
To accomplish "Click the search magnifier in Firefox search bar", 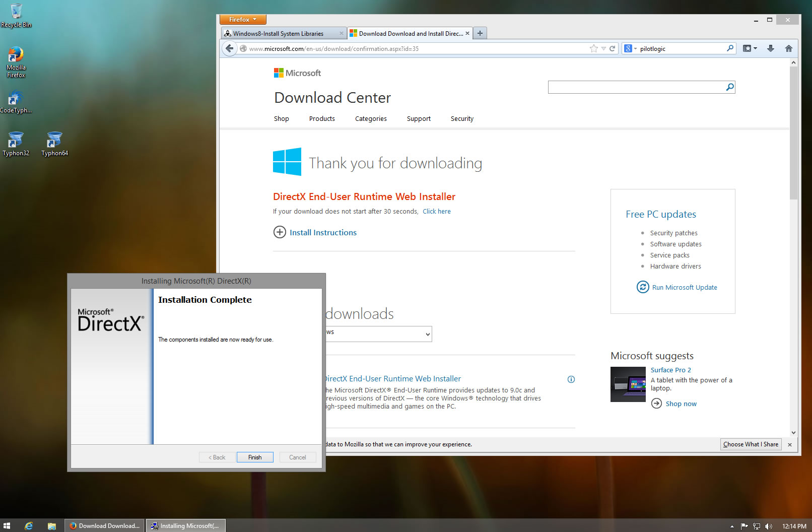I will [730, 48].
